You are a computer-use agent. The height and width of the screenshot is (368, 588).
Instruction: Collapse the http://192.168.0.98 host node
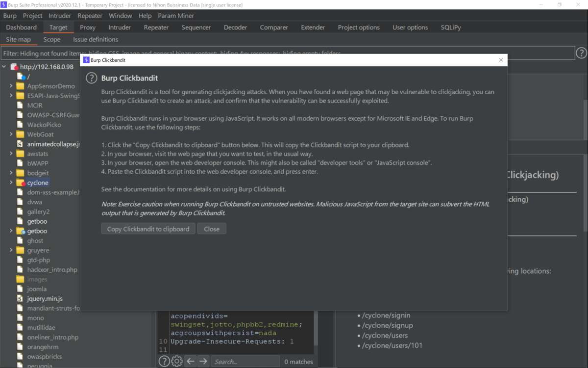4,67
